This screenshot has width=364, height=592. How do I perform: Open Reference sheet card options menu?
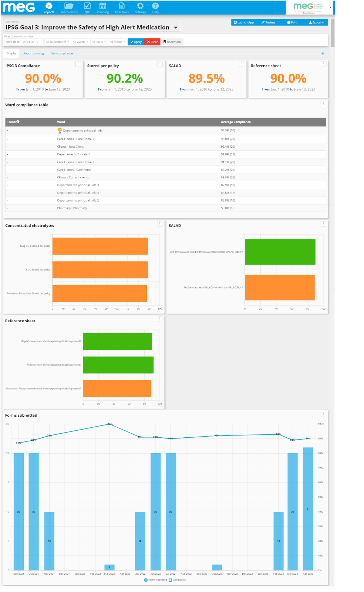click(323, 64)
